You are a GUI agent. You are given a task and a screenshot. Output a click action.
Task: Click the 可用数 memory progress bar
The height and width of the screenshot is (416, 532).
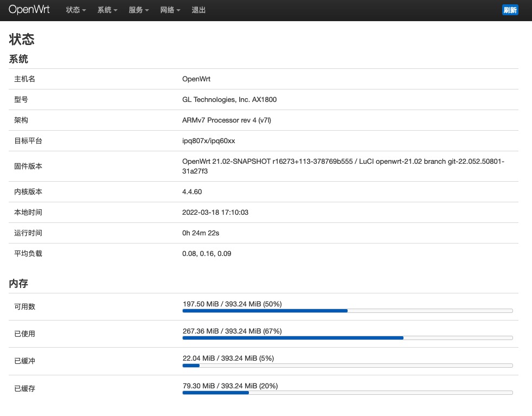pos(347,311)
